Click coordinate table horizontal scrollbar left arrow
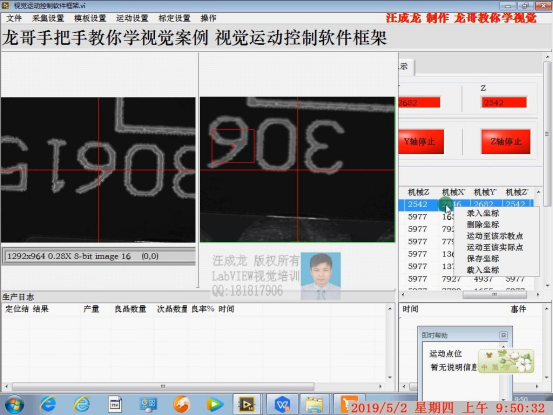 [x=403, y=294]
